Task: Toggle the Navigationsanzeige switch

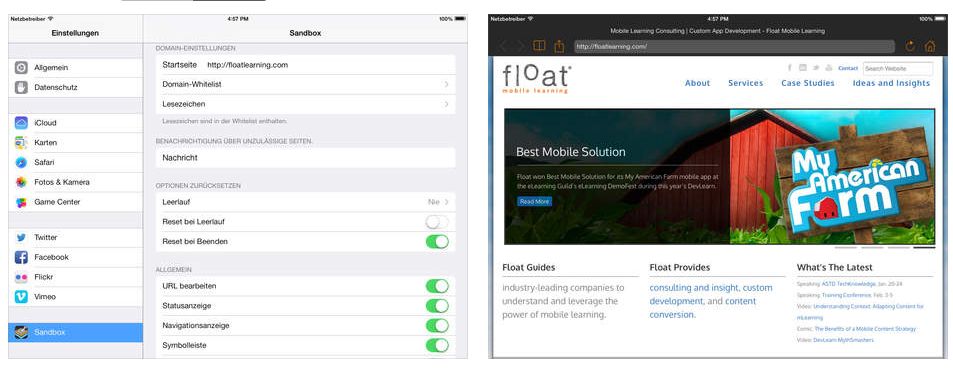Action: coord(437,325)
